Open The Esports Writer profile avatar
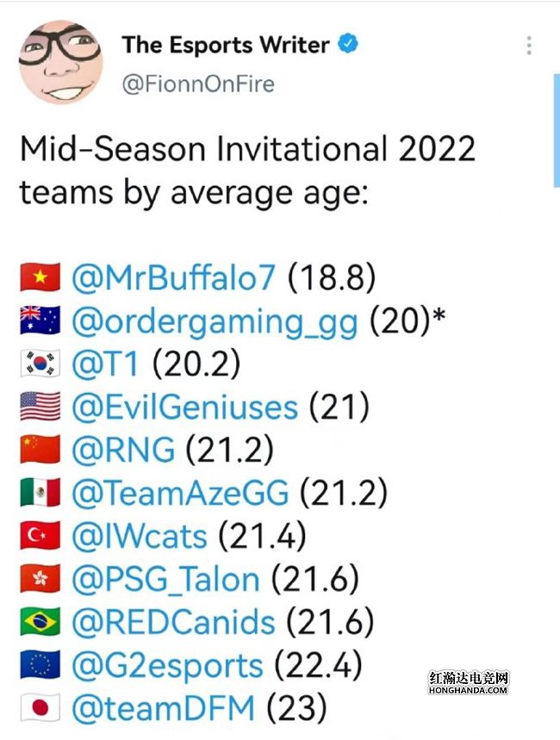 pos(60,61)
